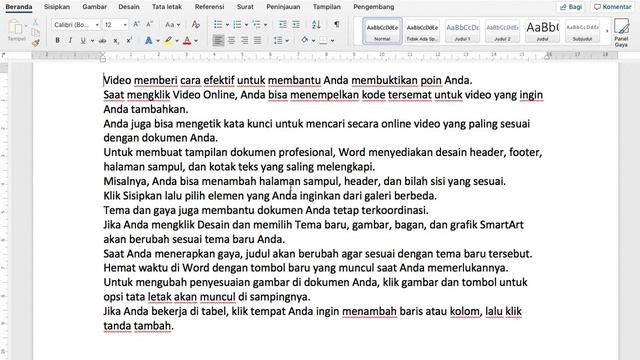Click the Copy icon
640x360 pixels.
(36, 32)
